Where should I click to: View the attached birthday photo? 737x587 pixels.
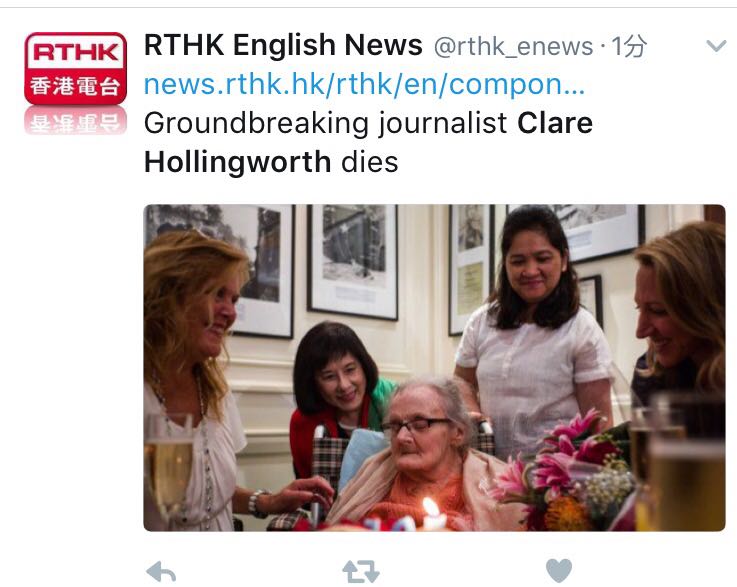point(434,368)
